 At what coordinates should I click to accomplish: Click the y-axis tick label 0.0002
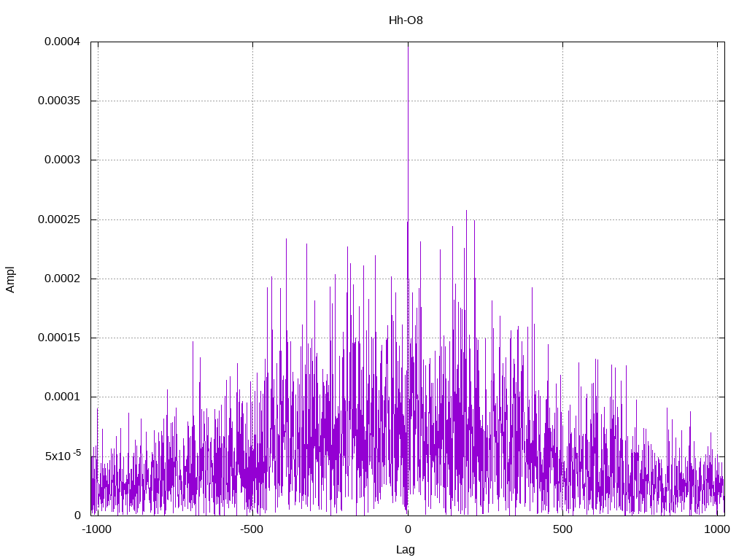click(x=63, y=279)
